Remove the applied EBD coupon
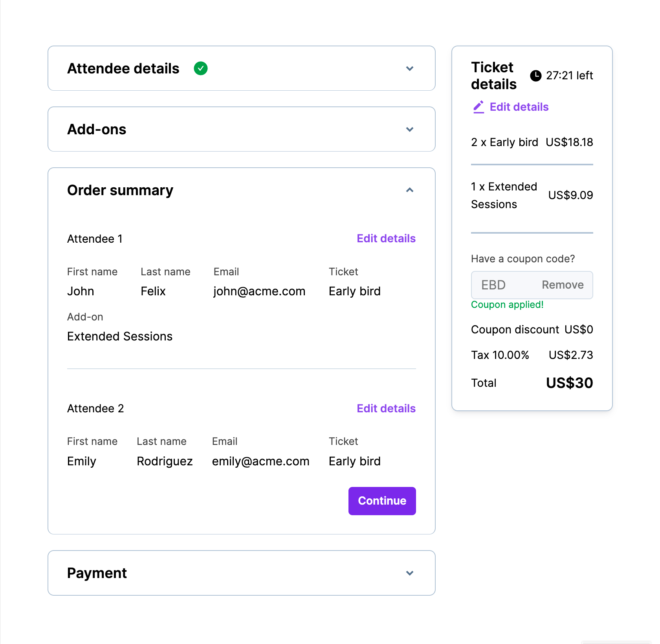This screenshot has height=644, width=660. [563, 285]
